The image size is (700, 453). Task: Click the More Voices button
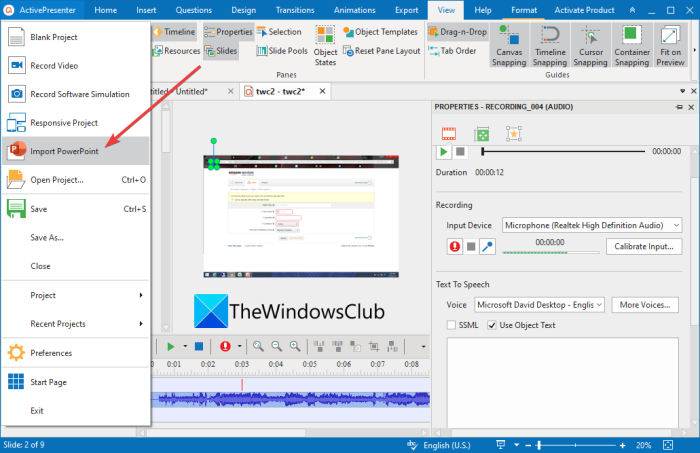coord(645,305)
